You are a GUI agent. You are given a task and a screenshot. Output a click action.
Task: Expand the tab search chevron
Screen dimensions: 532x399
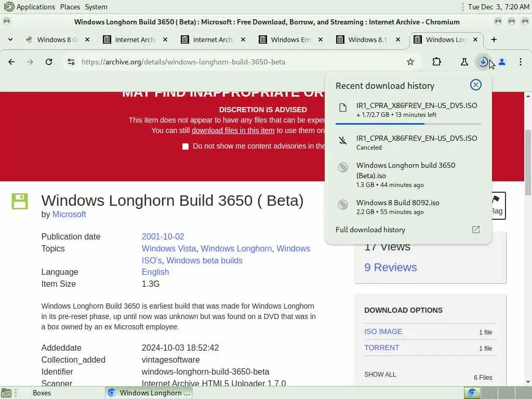[10, 39]
